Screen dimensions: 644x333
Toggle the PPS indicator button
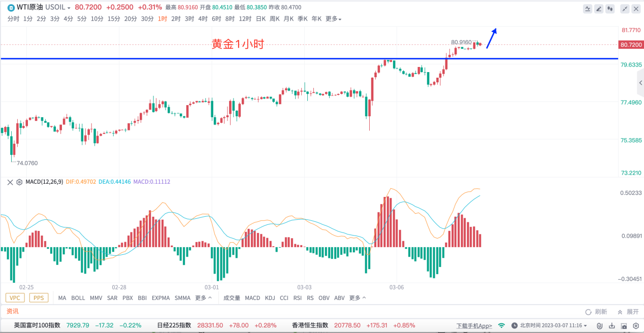(x=39, y=298)
